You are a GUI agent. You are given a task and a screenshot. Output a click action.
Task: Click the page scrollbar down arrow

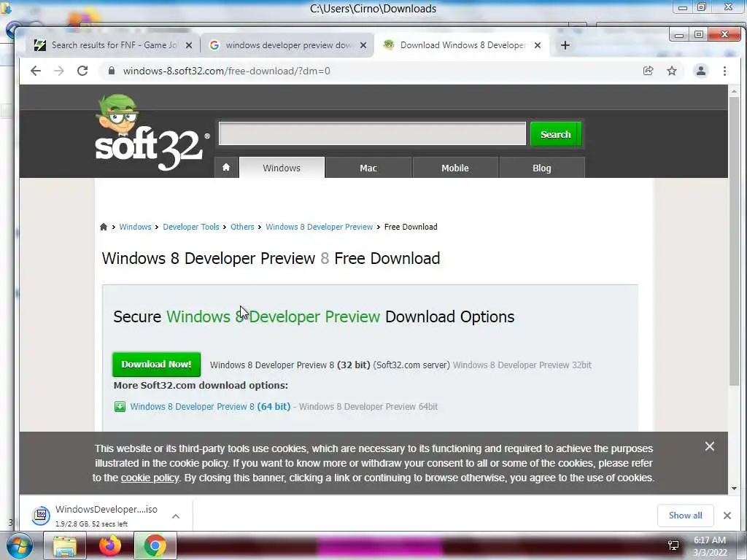click(x=734, y=489)
